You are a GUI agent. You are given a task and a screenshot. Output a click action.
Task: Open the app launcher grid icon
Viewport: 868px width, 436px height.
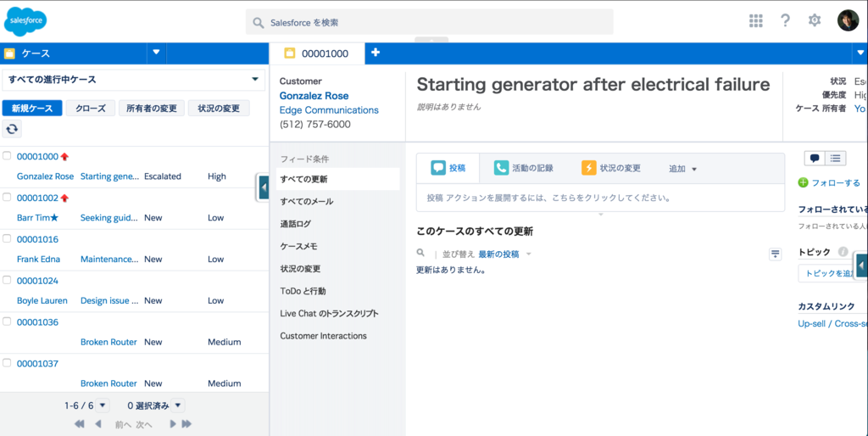point(755,21)
